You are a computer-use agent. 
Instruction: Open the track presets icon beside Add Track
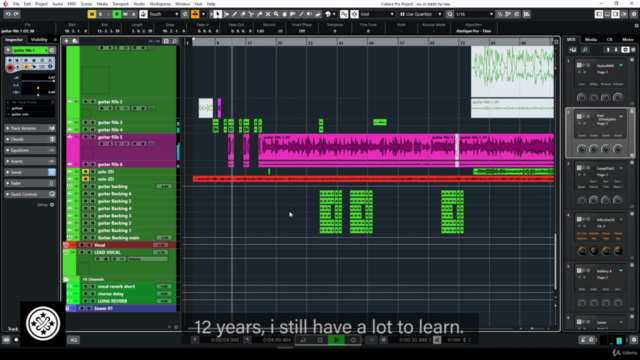[x=75, y=41]
